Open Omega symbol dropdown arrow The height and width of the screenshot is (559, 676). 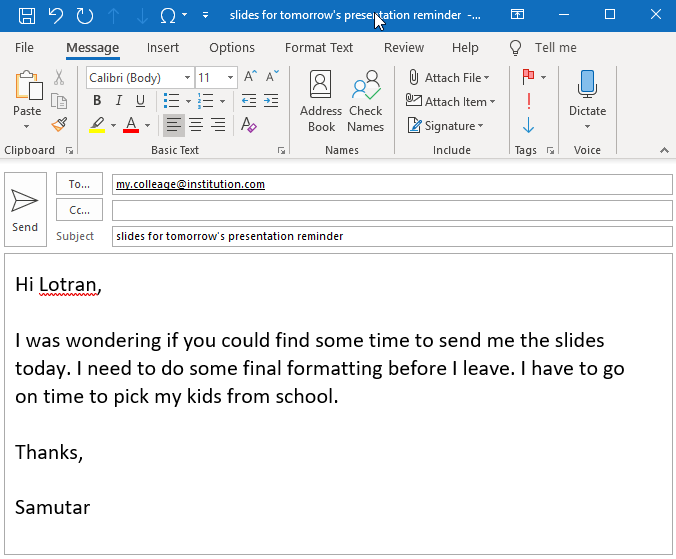(x=185, y=15)
